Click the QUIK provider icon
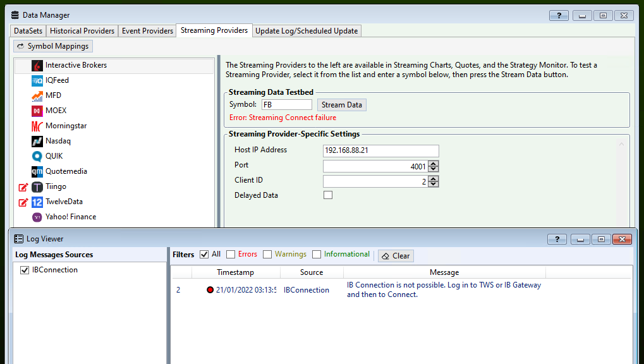644x364 pixels. click(x=37, y=157)
